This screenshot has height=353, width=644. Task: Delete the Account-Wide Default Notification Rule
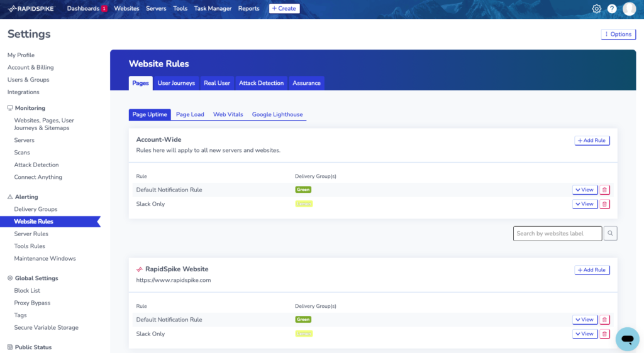[604, 190]
